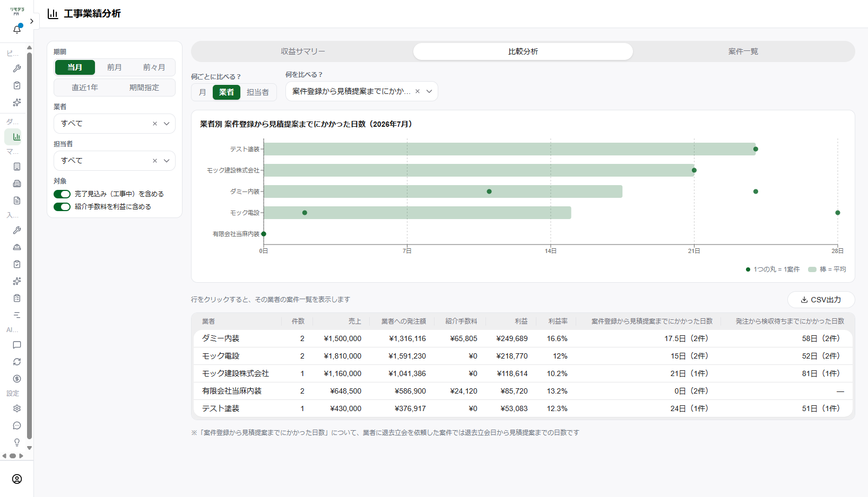Click the lightbulb sidebar icon

click(17, 442)
